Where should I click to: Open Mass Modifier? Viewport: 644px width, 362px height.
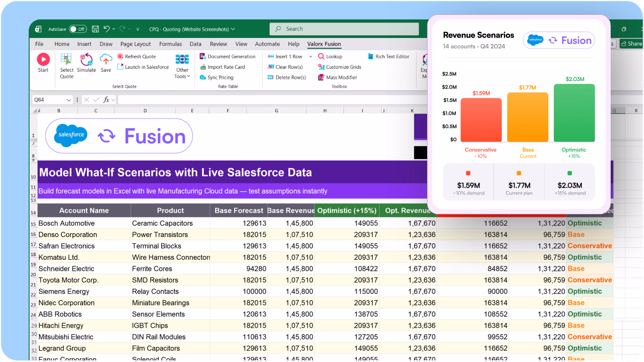pyautogui.click(x=338, y=78)
